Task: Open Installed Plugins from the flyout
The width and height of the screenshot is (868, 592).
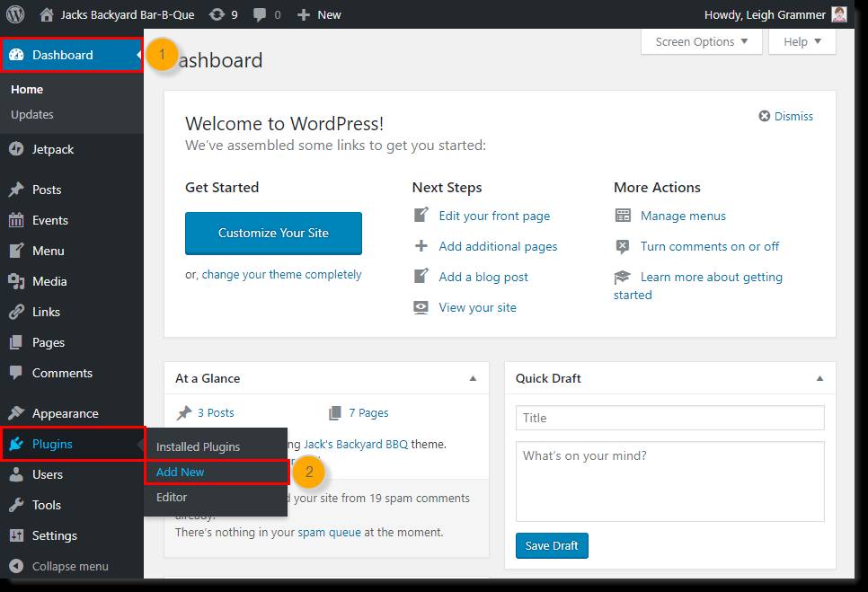Action: 199,446
